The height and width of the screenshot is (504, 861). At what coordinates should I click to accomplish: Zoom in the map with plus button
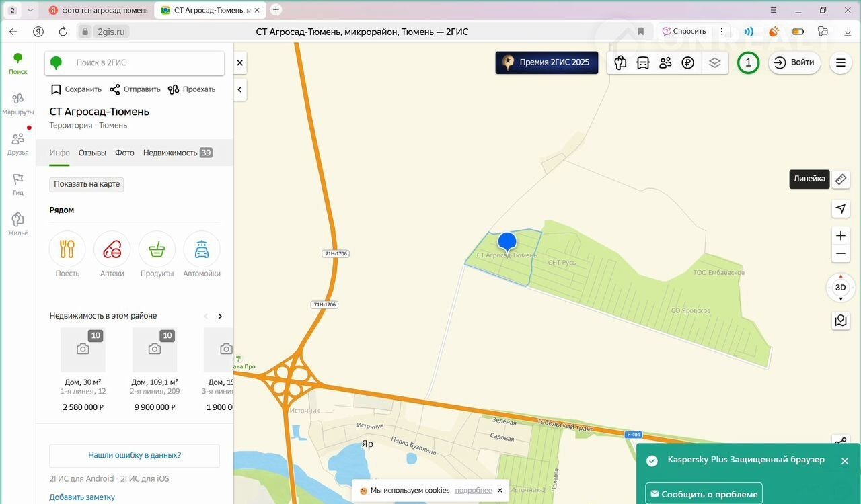[840, 235]
